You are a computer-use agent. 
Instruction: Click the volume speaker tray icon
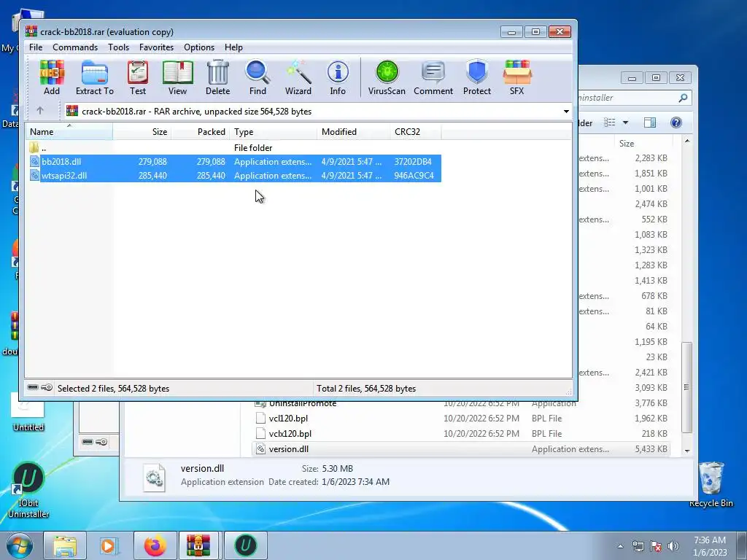tap(673, 545)
